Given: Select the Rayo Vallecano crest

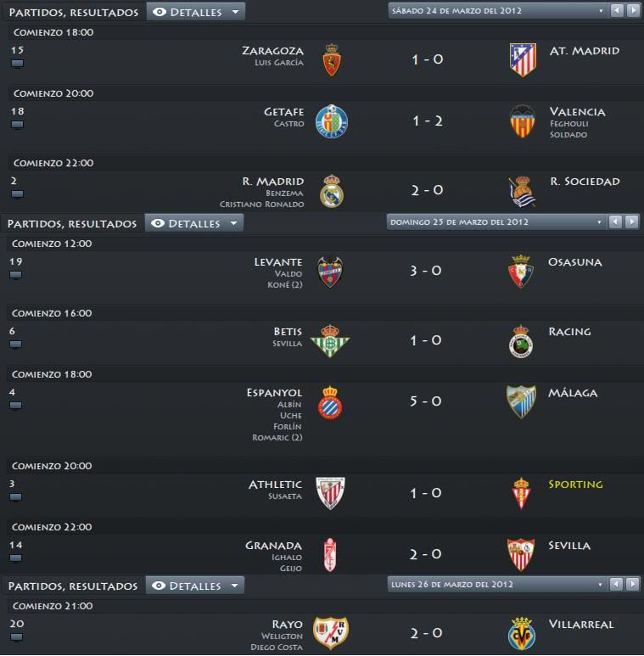Looking at the screenshot, I should (330, 633).
